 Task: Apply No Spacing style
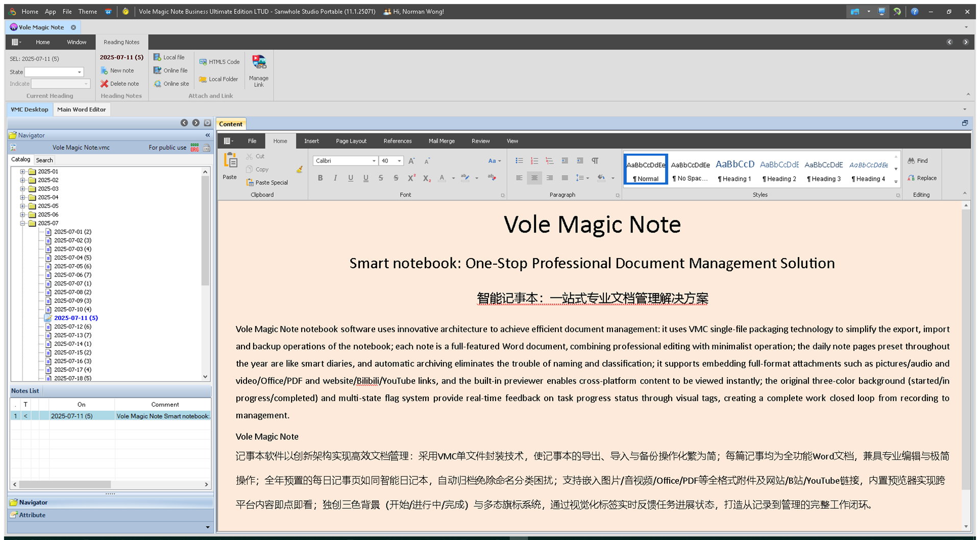click(690, 170)
